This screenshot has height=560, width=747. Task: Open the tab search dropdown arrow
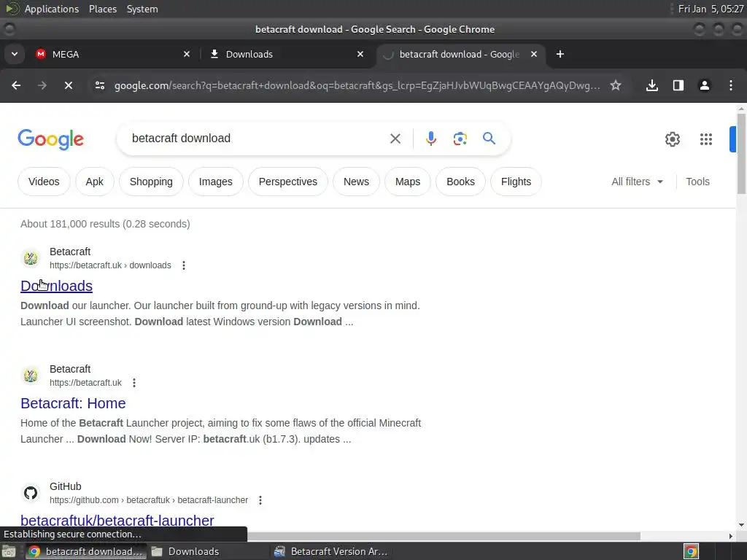coord(15,54)
